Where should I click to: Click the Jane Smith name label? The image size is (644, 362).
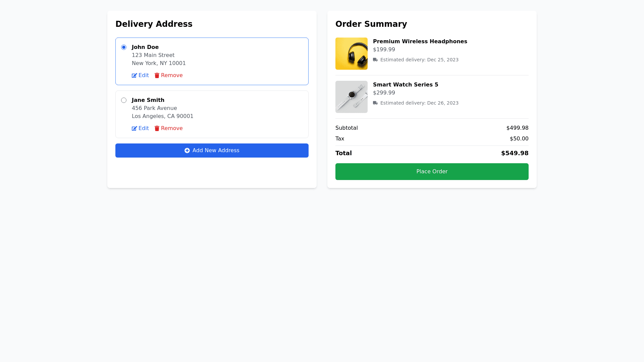click(148, 100)
